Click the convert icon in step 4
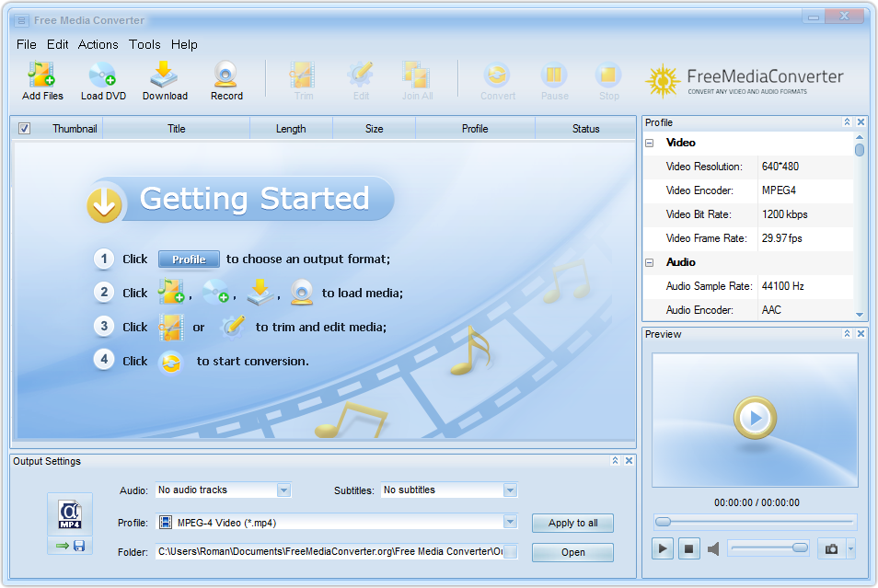The height and width of the screenshot is (588, 878). 171,363
